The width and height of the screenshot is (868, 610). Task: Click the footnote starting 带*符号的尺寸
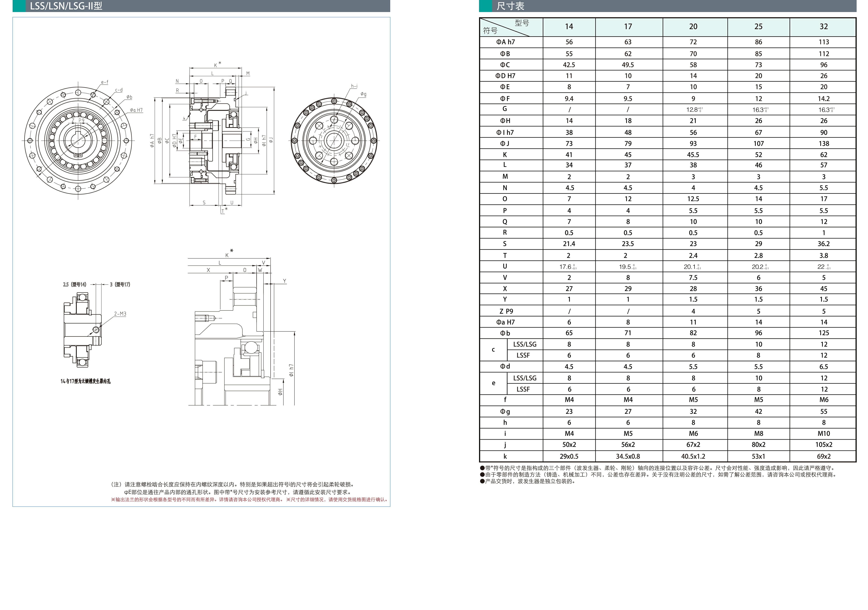tap(657, 468)
